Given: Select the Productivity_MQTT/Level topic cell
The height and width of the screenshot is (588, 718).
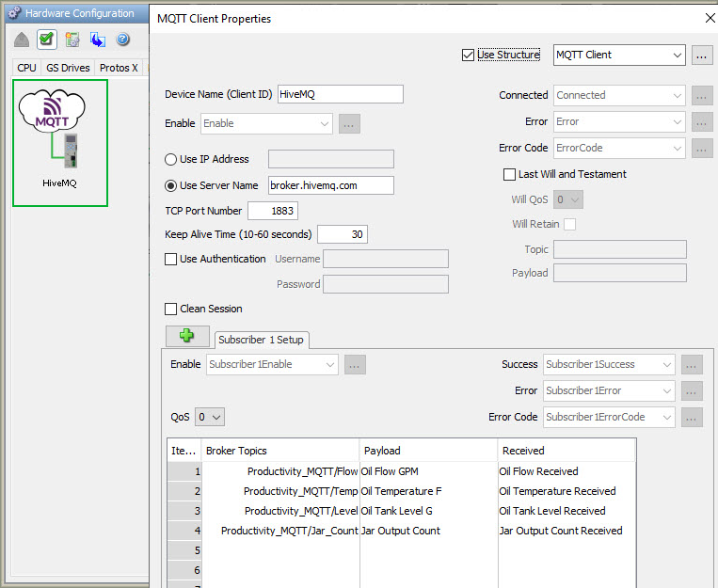Looking at the screenshot, I should [280, 511].
